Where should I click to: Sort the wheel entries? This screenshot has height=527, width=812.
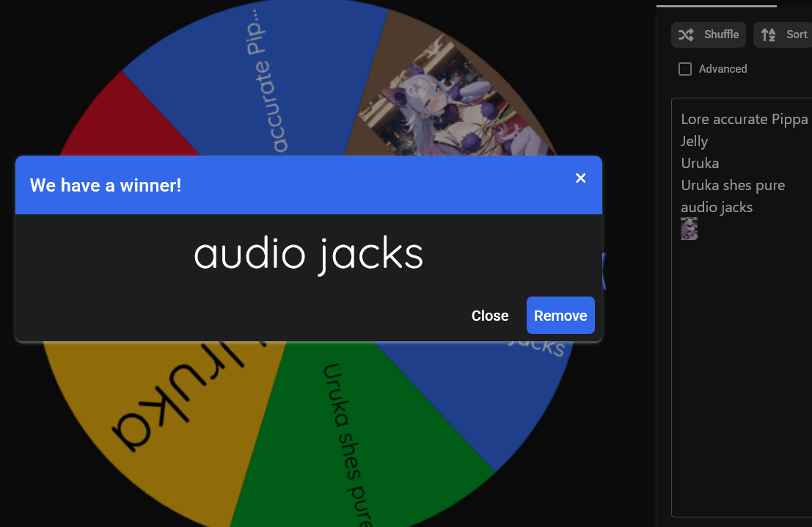[x=783, y=34]
